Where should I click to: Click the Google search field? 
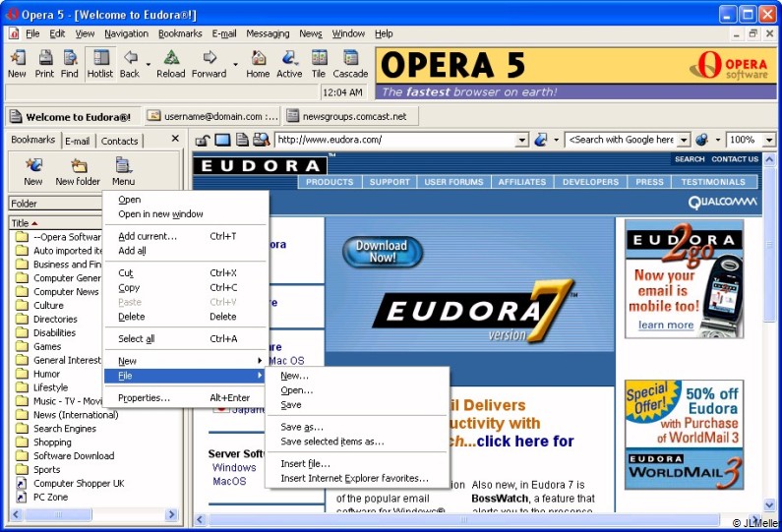622,140
